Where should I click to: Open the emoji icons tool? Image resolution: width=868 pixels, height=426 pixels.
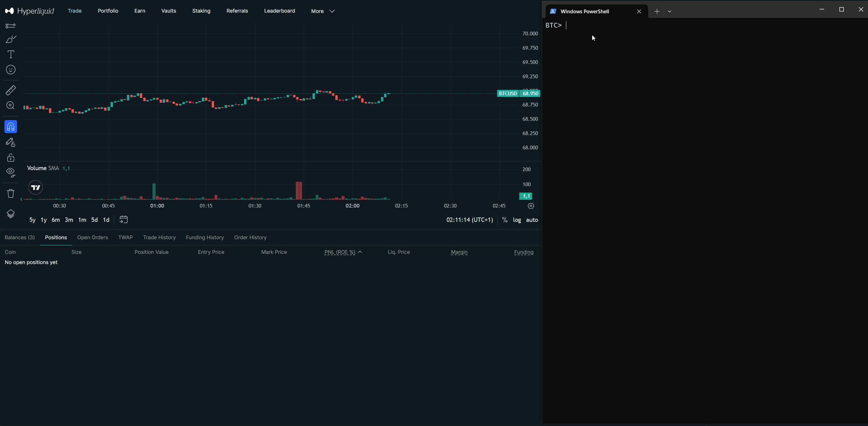pos(11,70)
